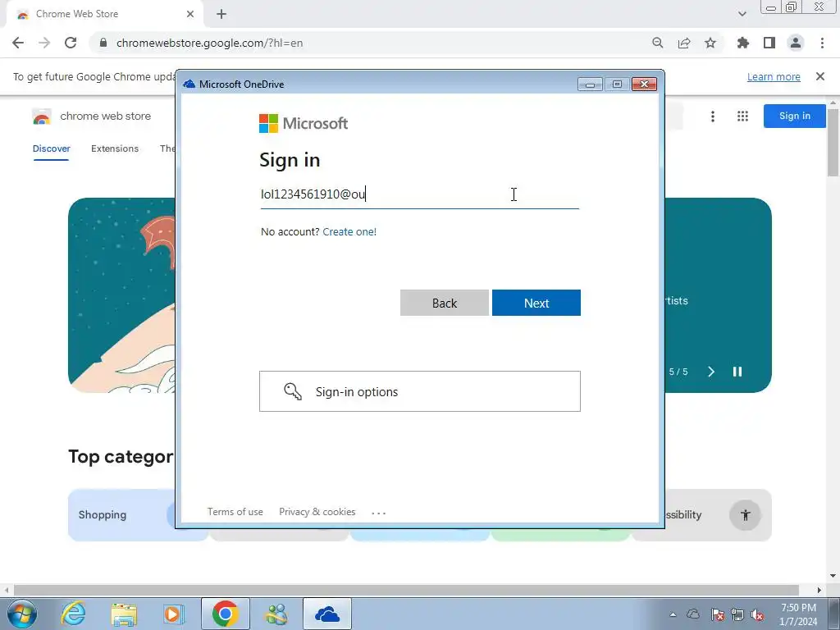Share this page icon in Chrome
Screen dimensions: 840x630
click(x=684, y=43)
